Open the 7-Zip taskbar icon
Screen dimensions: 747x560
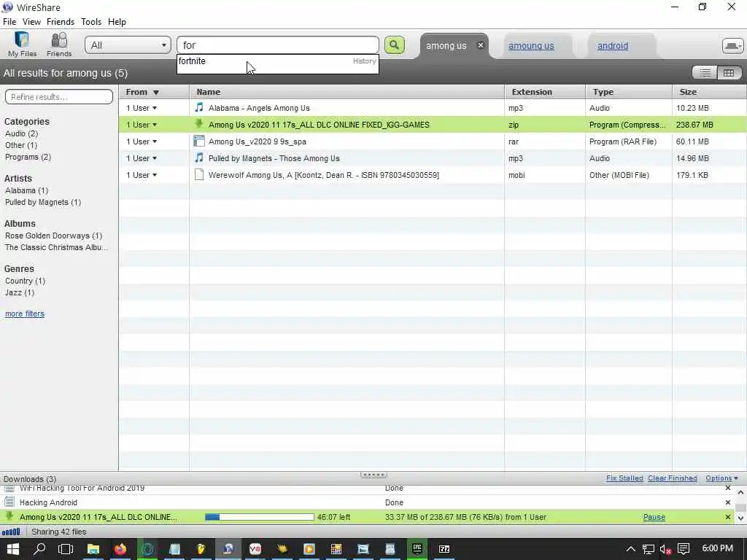[444, 549]
